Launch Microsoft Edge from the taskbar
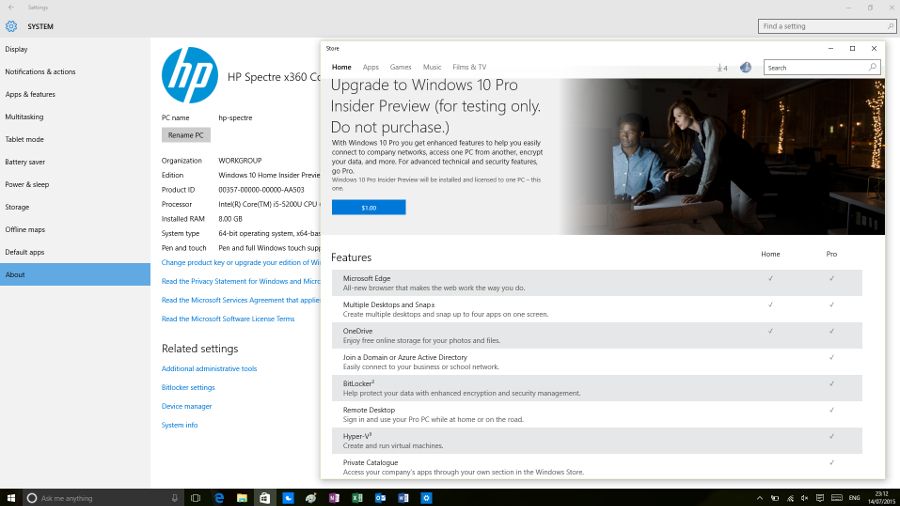The width and height of the screenshot is (900, 506). point(219,498)
